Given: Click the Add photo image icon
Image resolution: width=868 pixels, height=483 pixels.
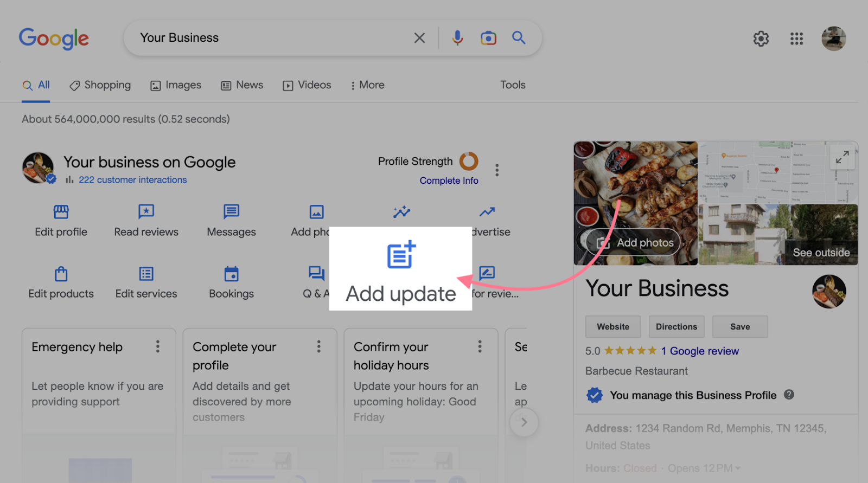Looking at the screenshot, I should click(316, 211).
